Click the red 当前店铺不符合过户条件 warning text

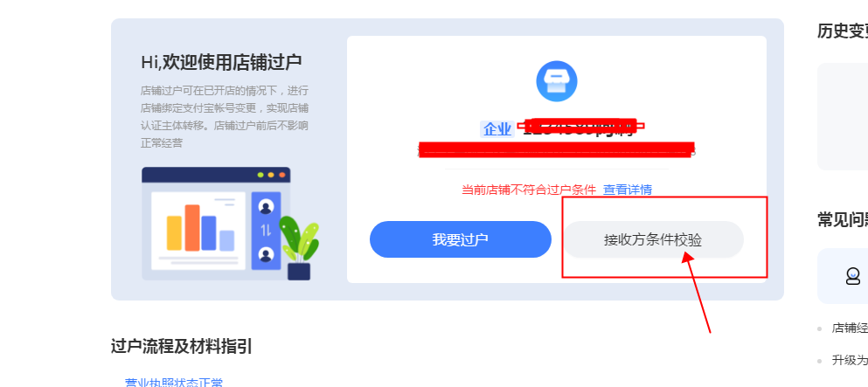coord(529,190)
